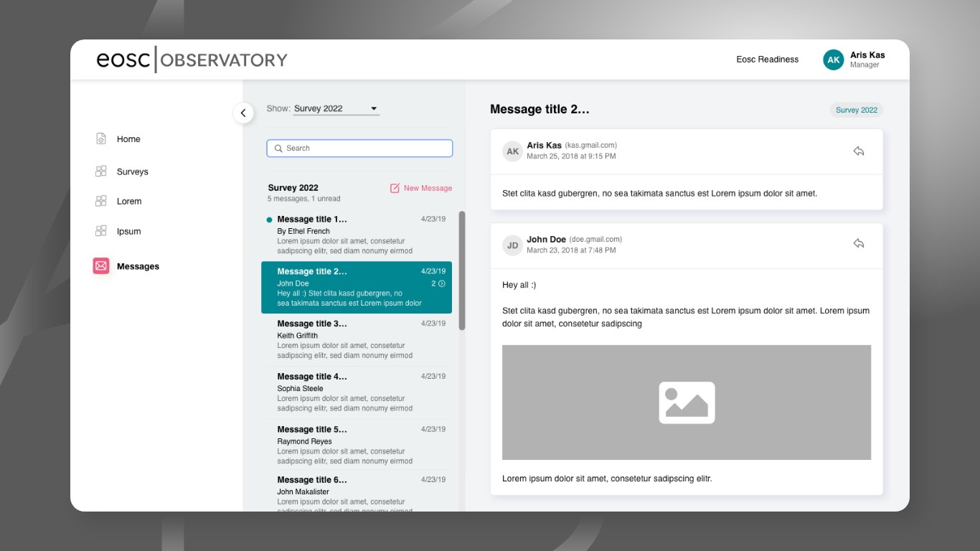Click the search magnifier icon
This screenshot has height=551, width=980.
[x=278, y=148]
